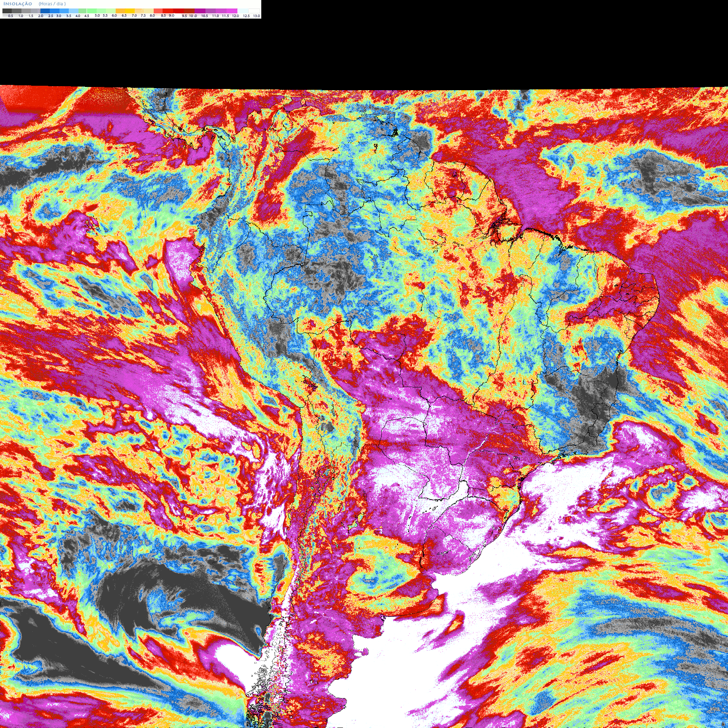
Task: Click the '6.0' legend value
Action: 114,15
